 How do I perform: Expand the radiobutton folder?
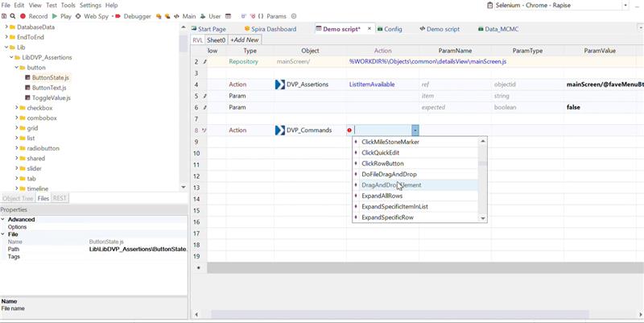point(17,148)
